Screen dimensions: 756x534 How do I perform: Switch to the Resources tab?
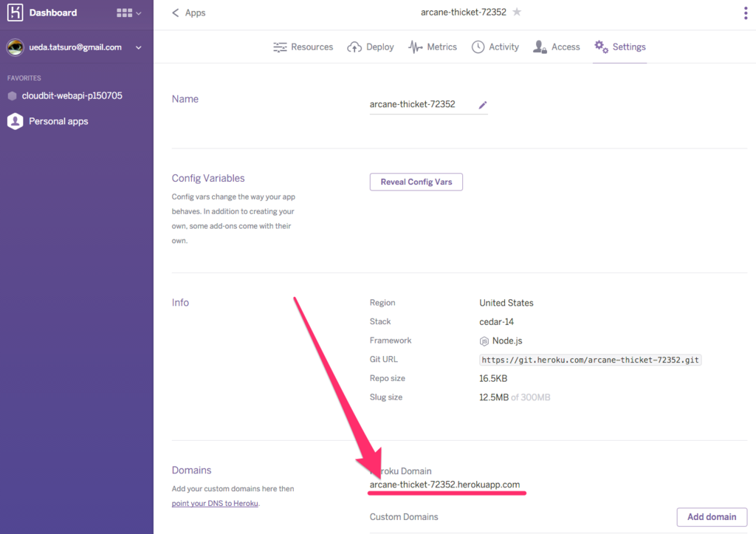[303, 47]
